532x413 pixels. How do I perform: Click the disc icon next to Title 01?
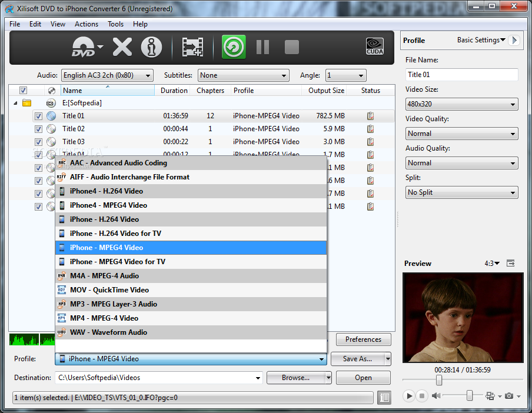pyautogui.click(x=51, y=116)
